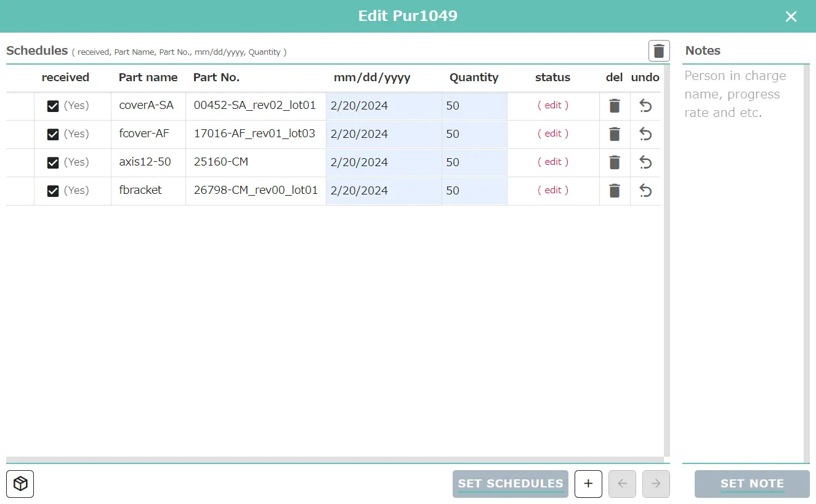The image size is (816, 504).
Task: Click the (edit) status link for axis12-50
Action: pyautogui.click(x=552, y=162)
